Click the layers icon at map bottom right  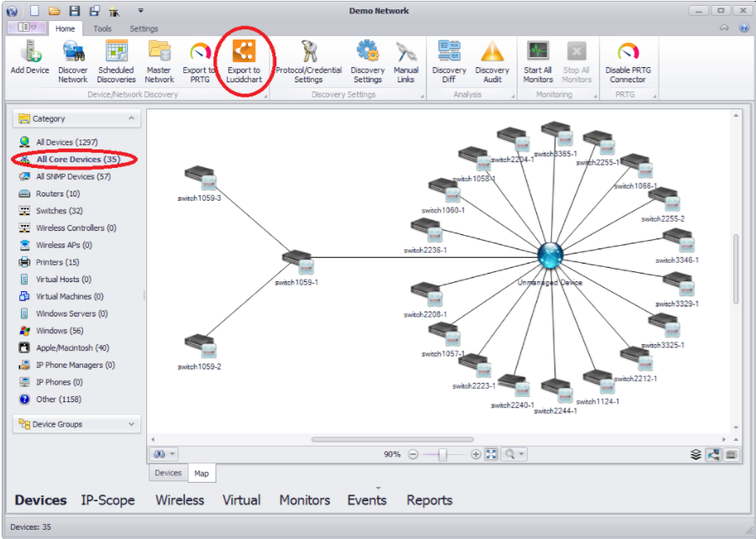(696, 454)
